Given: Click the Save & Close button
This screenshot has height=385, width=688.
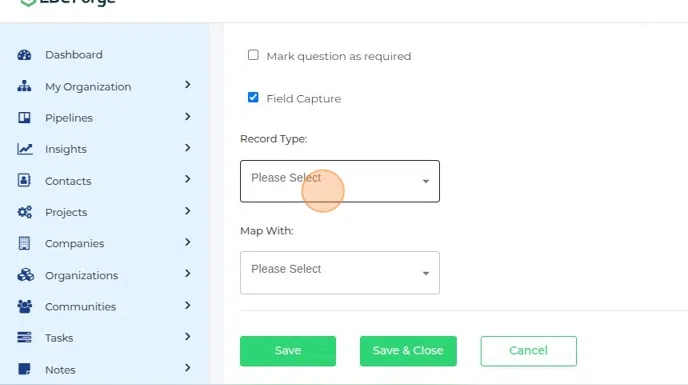Looking at the screenshot, I should point(408,351).
